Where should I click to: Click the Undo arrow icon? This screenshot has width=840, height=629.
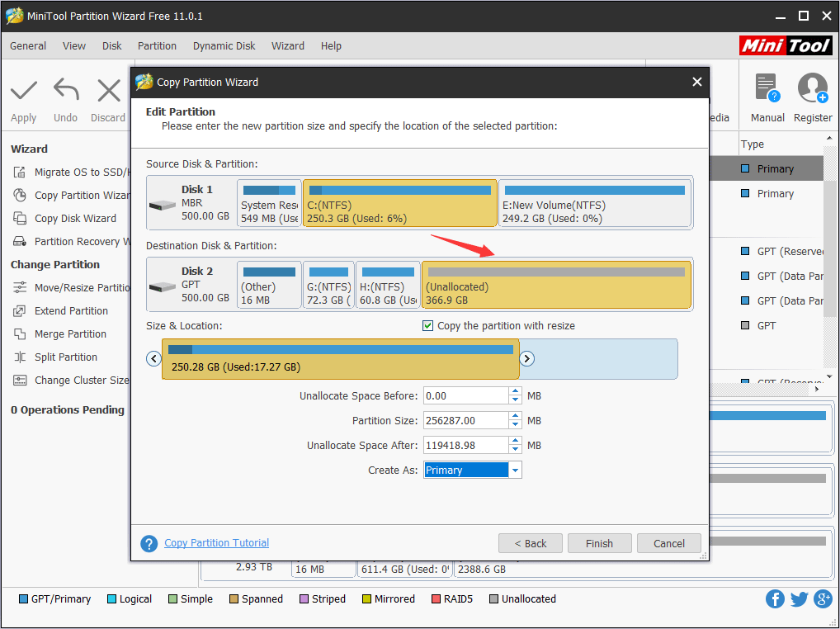(66, 91)
